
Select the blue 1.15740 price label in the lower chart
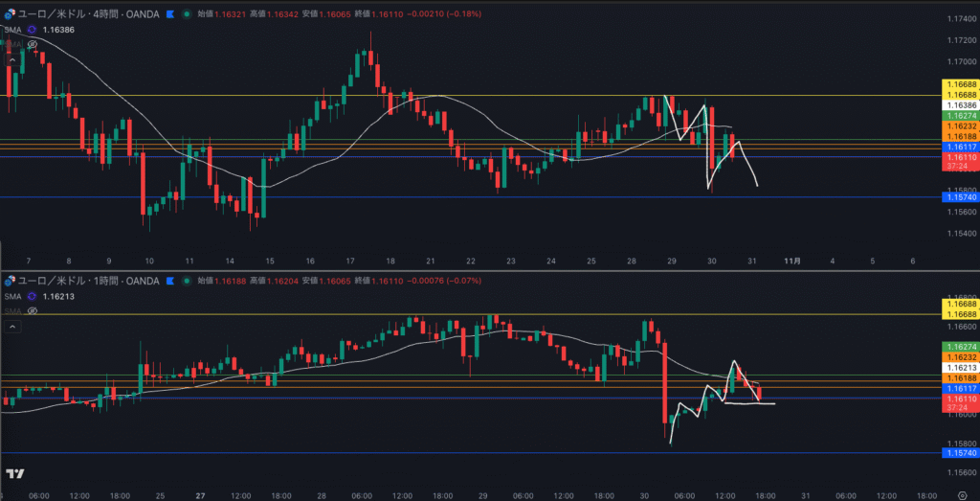pyautogui.click(x=960, y=453)
